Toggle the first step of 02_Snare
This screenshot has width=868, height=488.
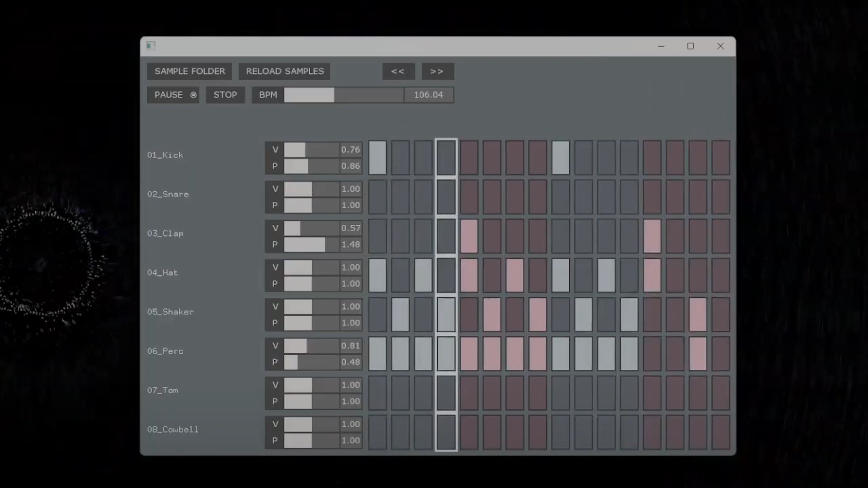377,197
